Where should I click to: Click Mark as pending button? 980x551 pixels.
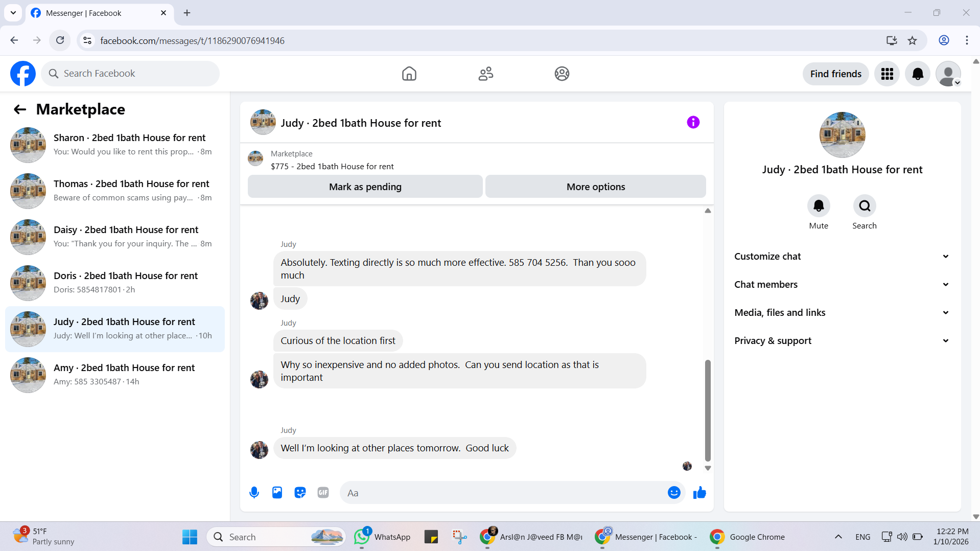point(365,187)
